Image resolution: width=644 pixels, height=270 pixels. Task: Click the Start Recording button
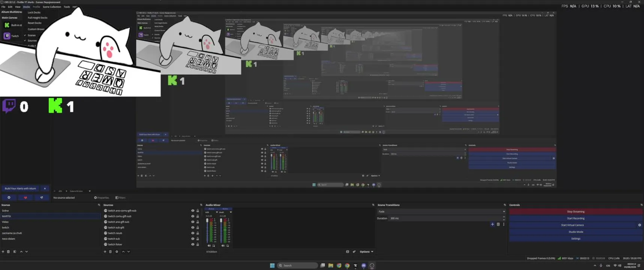point(575,218)
